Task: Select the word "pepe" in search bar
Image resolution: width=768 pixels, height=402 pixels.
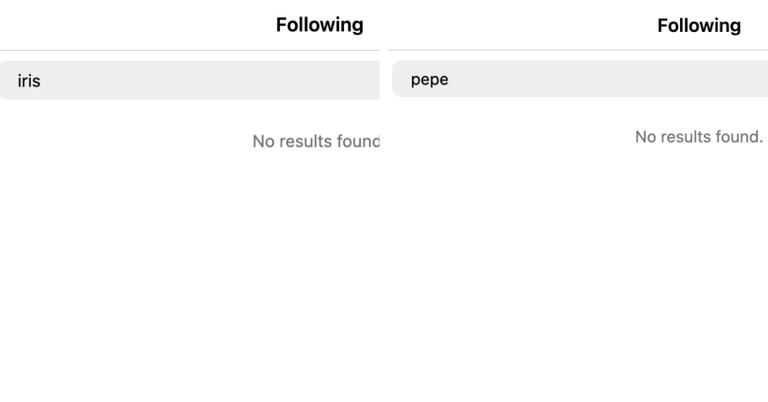Action: click(x=429, y=79)
